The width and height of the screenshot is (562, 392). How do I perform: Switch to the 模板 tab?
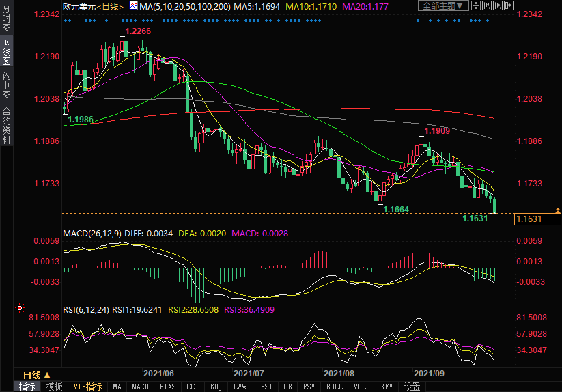tap(55, 387)
